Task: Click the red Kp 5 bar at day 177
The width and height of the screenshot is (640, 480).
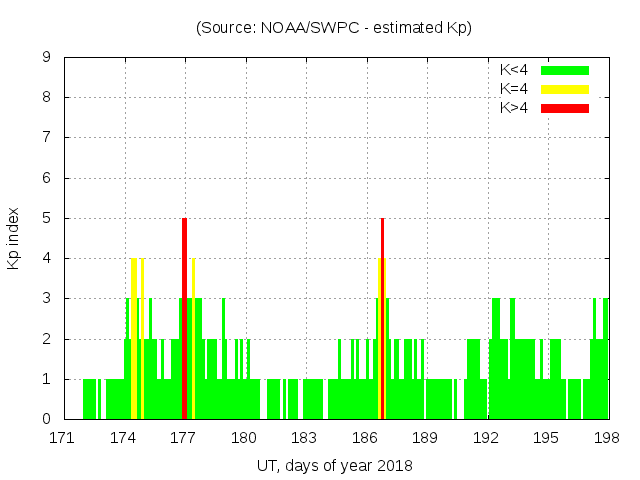Action: pyautogui.click(x=184, y=320)
